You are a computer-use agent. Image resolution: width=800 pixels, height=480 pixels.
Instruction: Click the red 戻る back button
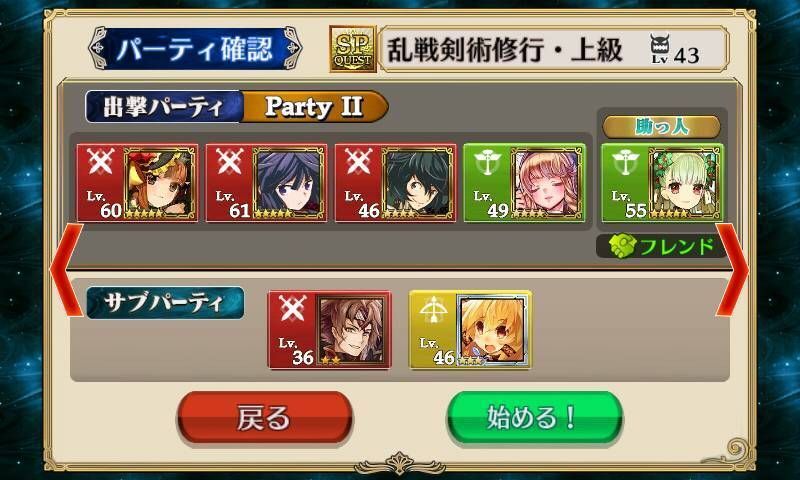265,417
